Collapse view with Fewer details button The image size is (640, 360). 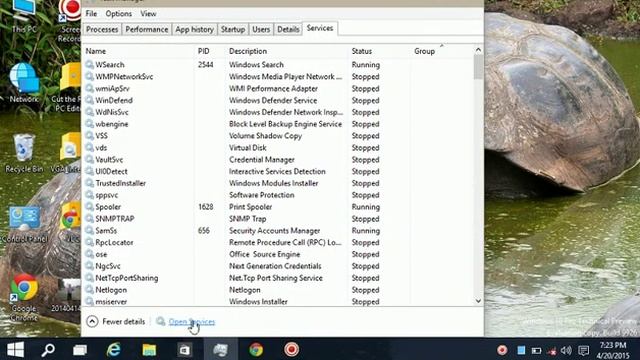click(116, 322)
